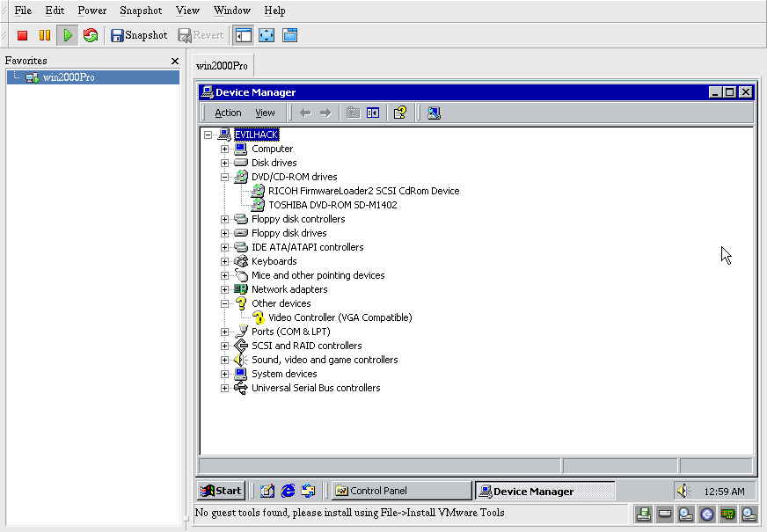Switch to full screen mode icon
Image resolution: width=767 pixels, height=532 pixels.
point(267,35)
